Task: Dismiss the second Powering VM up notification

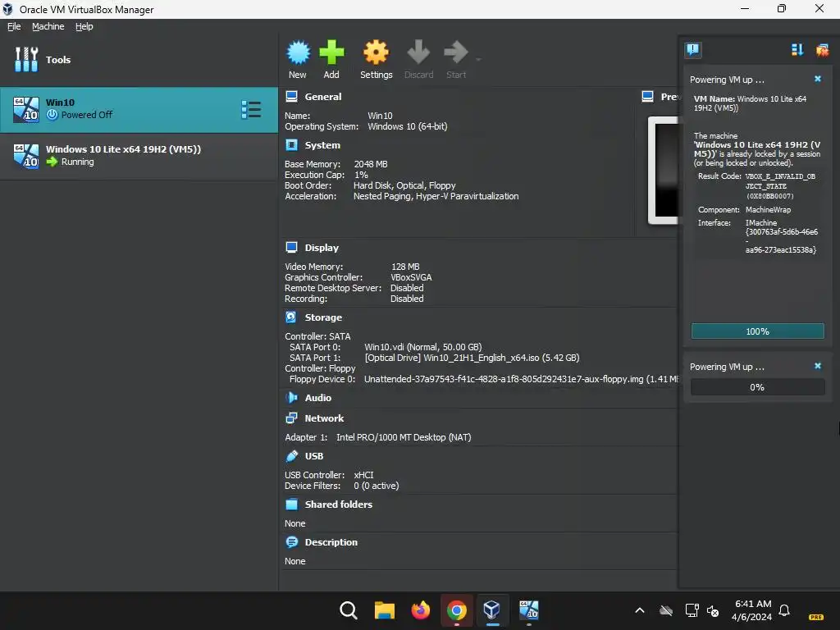Action: [818, 366]
